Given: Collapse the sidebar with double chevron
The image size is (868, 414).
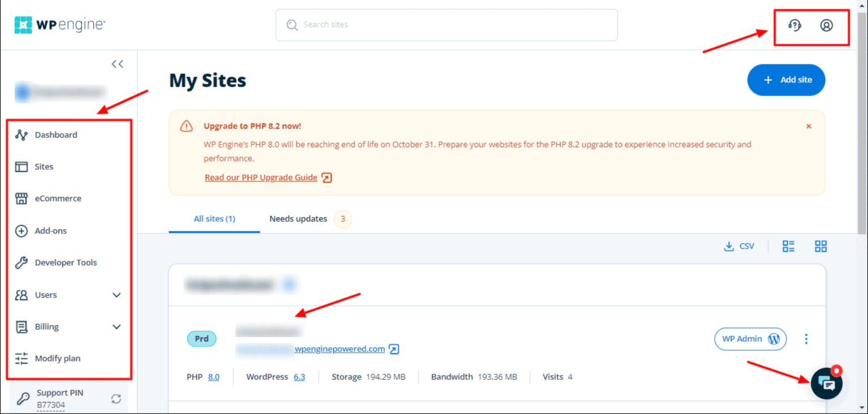Looking at the screenshot, I should pyautogui.click(x=117, y=64).
